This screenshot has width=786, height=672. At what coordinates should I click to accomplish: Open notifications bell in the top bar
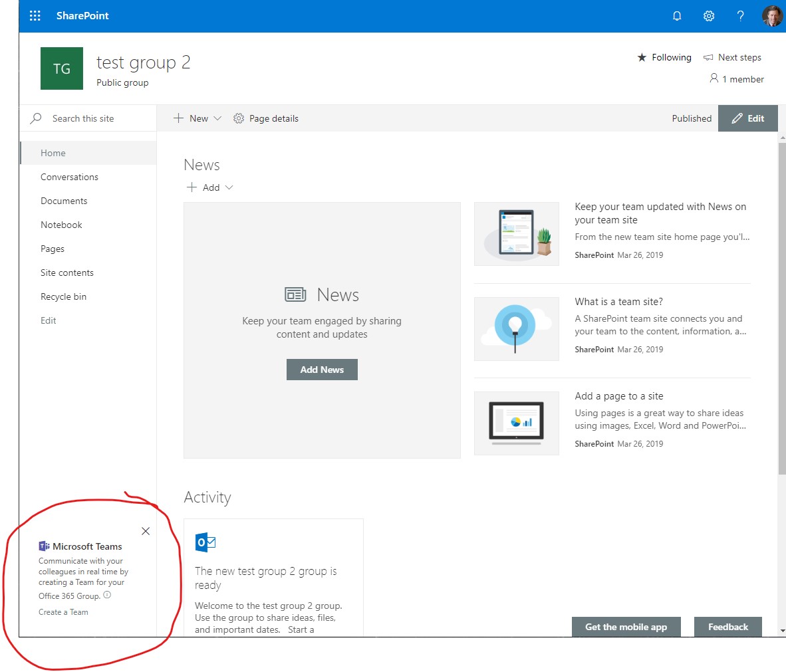(677, 15)
